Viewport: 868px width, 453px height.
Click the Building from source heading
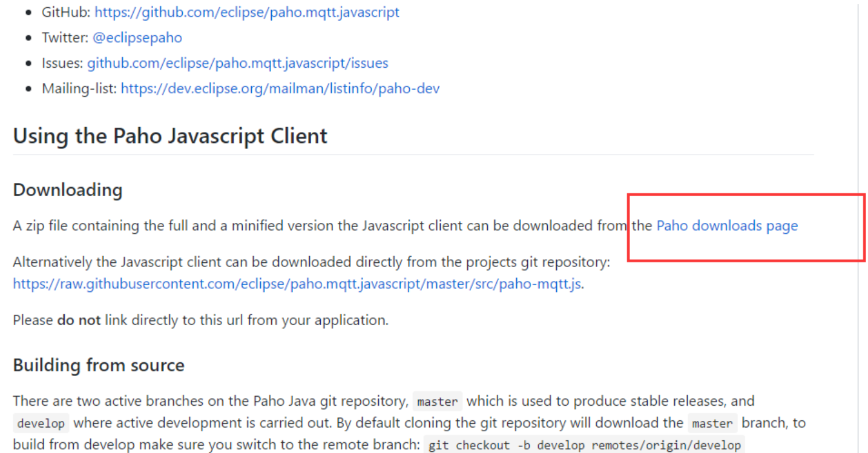coord(99,365)
